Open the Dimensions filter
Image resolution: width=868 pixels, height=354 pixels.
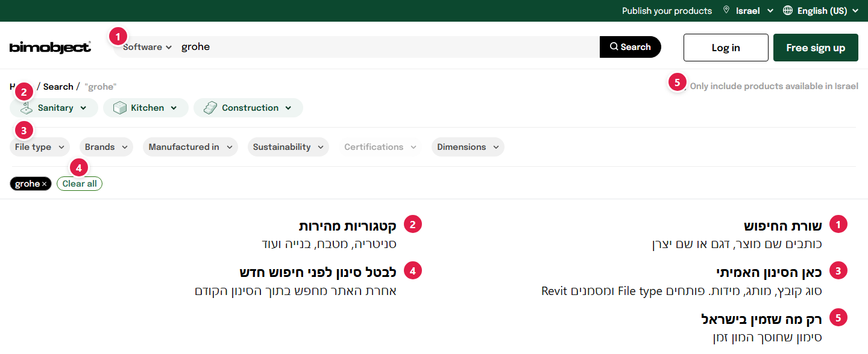tap(468, 147)
